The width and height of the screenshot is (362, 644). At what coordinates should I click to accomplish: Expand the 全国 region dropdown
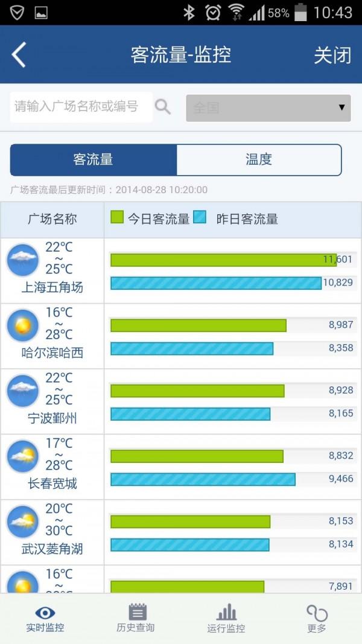268,107
